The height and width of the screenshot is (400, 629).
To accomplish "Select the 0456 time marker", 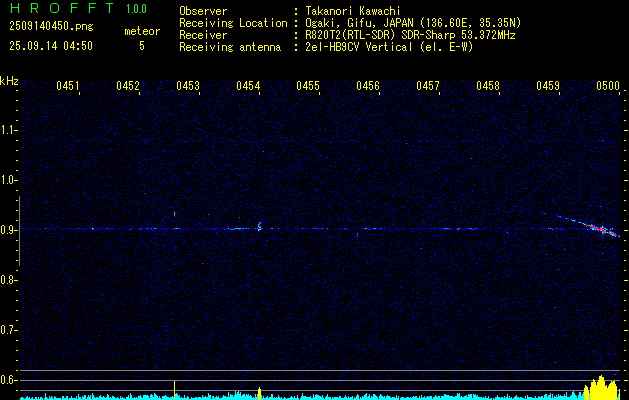I will pyautogui.click(x=368, y=87).
